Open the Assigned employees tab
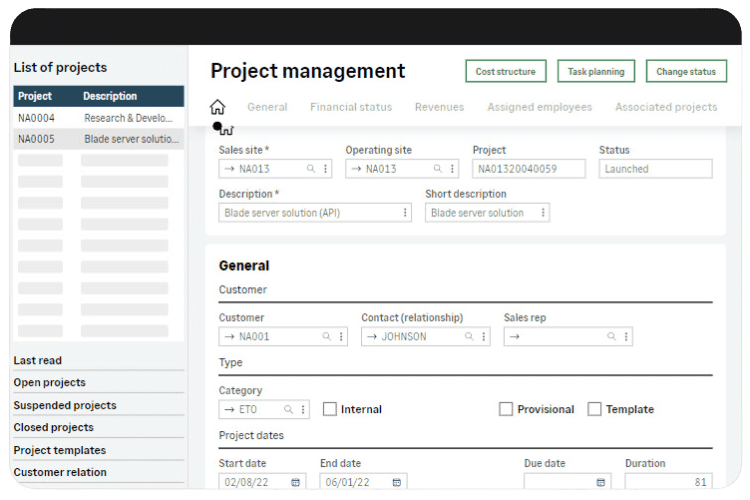This screenshot has width=750, height=500. pyautogui.click(x=539, y=107)
